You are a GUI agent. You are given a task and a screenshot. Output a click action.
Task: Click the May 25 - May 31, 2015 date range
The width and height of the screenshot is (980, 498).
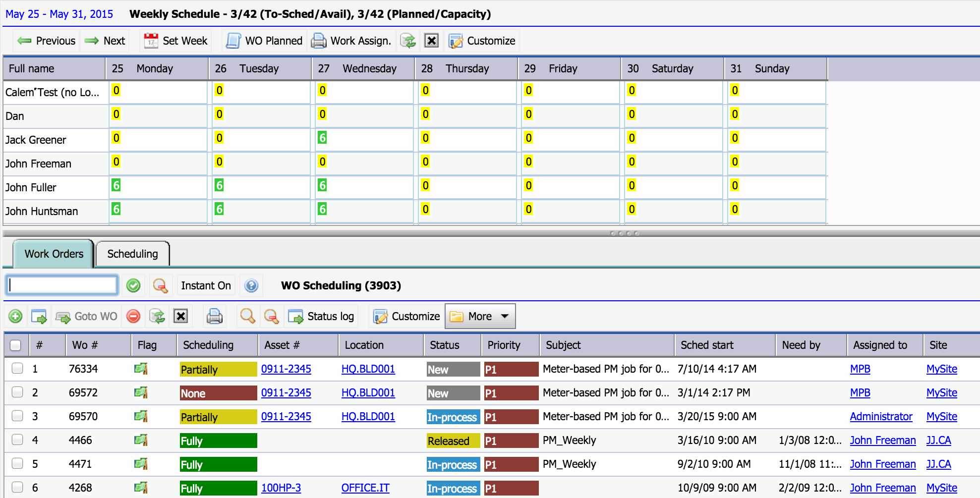pos(59,14)
